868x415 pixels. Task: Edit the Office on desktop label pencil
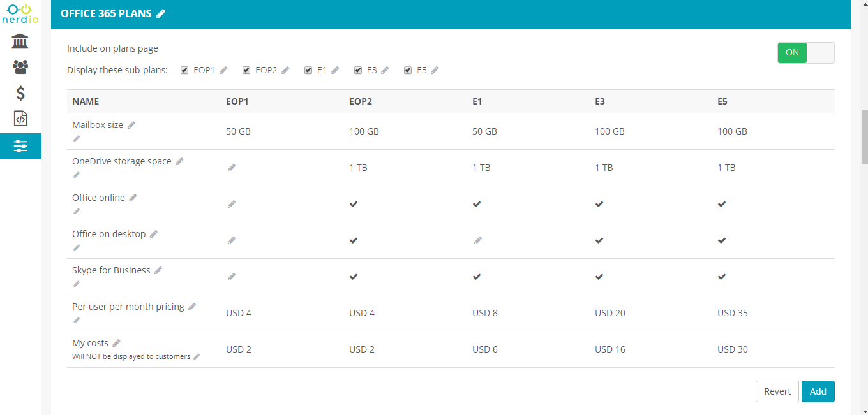[154, 235]
